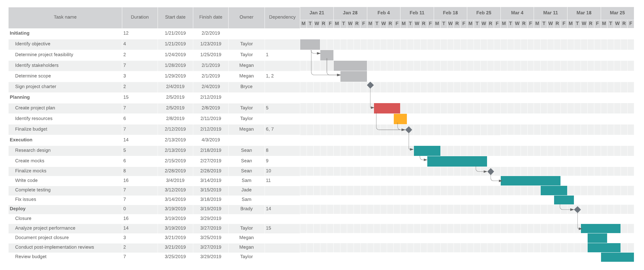Screen dimensions: 644x270
Task: Select the Finalize mocks milestone diamond
Action: [491, 171]
